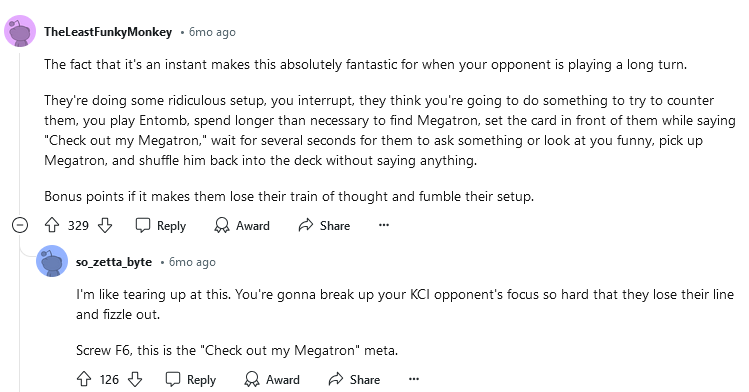Open TheLeastFunkyMonkey's user profile link
The image size is (749, 392).
(108, 32)
